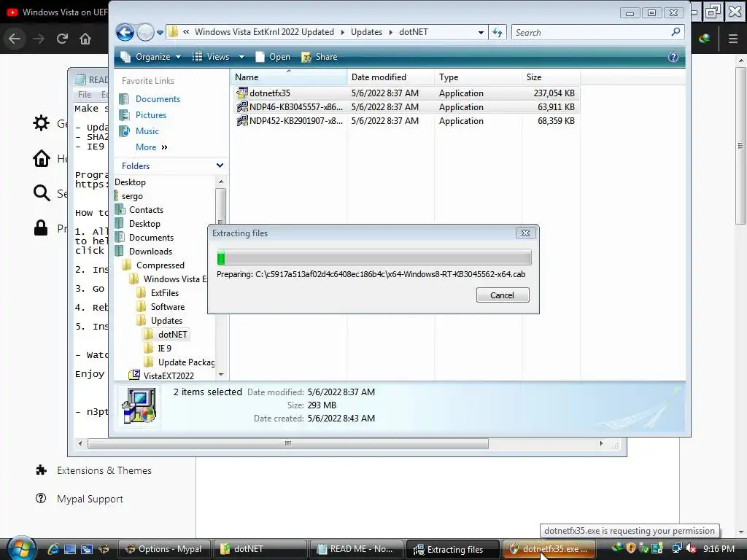Click the browser home button
Viewport: 747px width, 560px height.
(85, 39)
